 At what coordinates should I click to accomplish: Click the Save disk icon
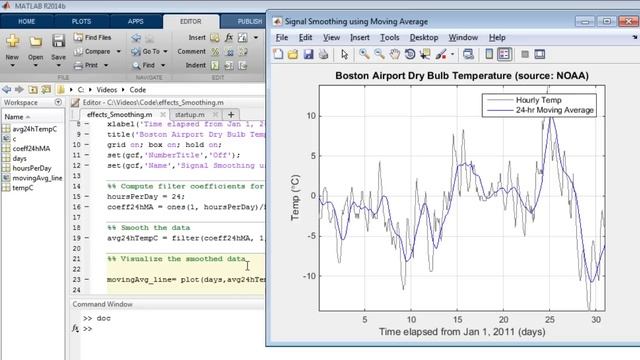pyautogui.click(x=58, y=41)
